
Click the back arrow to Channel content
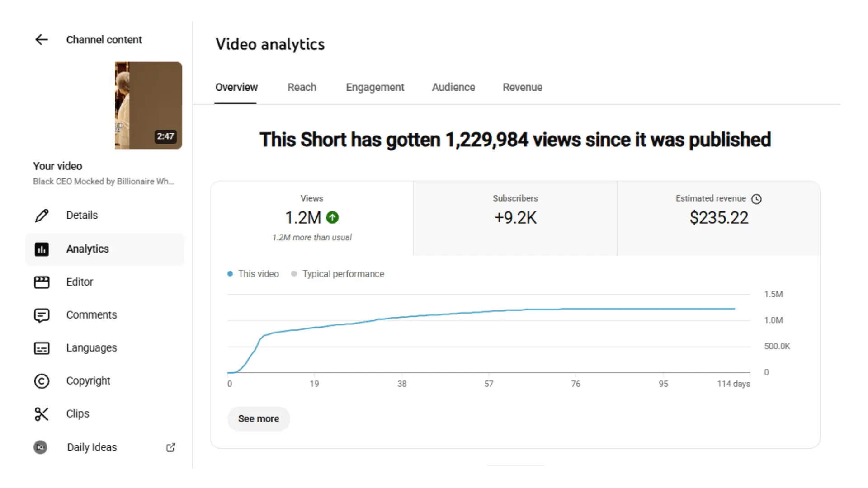(42, 40)
